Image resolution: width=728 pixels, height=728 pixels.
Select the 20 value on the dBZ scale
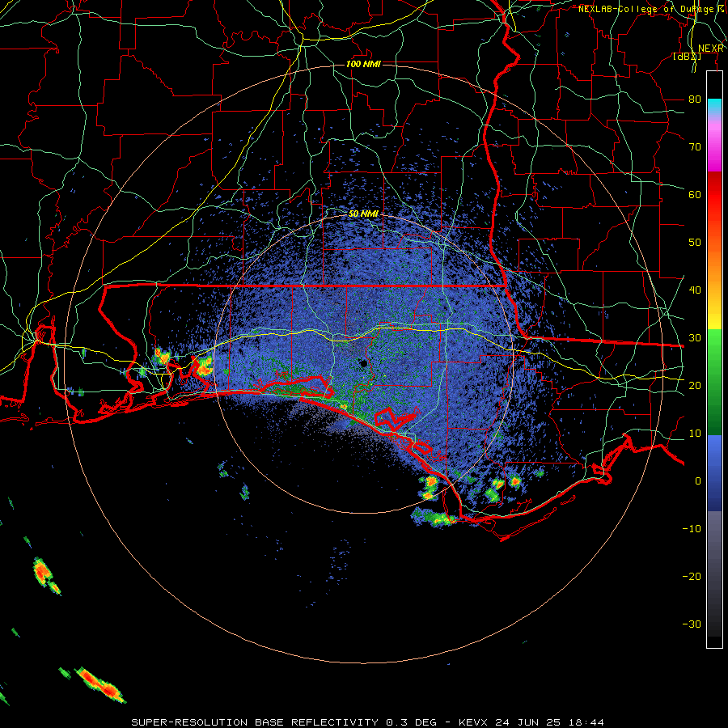695,386
